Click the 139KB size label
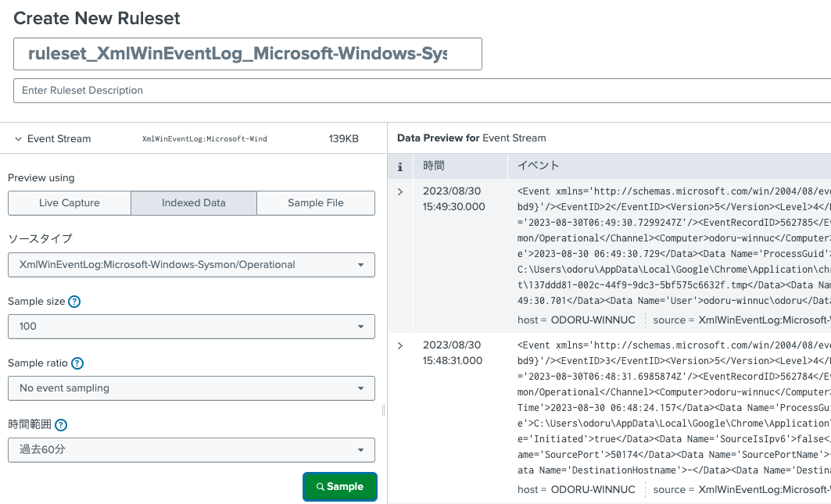The width and height of the screenshot is (831, 504). click(x=343, y=139)
